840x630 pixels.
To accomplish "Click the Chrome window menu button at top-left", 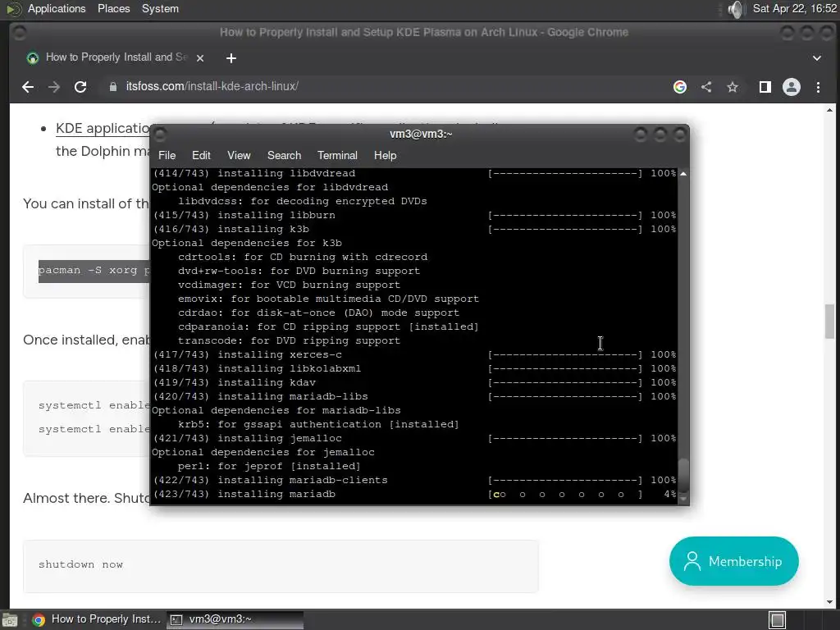I will tap(20, 33).
